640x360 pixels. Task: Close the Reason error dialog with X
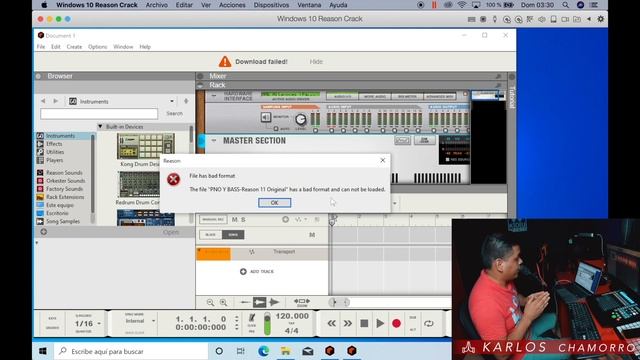tap(382, 160)
